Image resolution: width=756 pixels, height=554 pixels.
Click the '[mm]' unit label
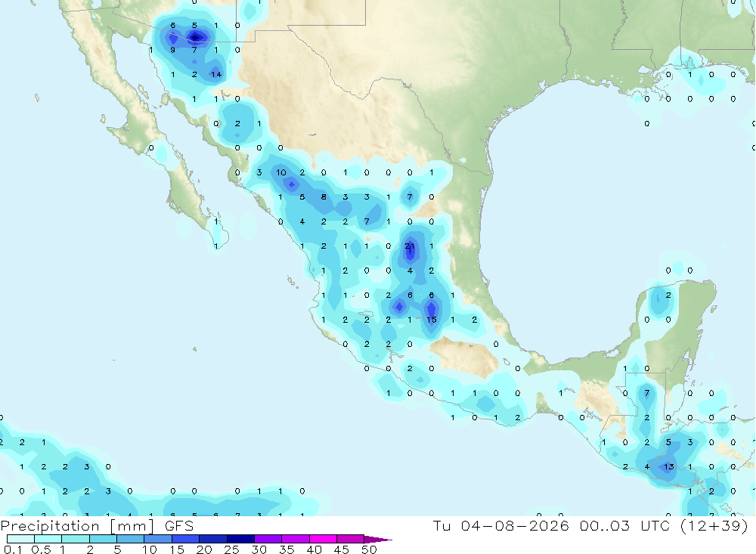click(132, 526)
